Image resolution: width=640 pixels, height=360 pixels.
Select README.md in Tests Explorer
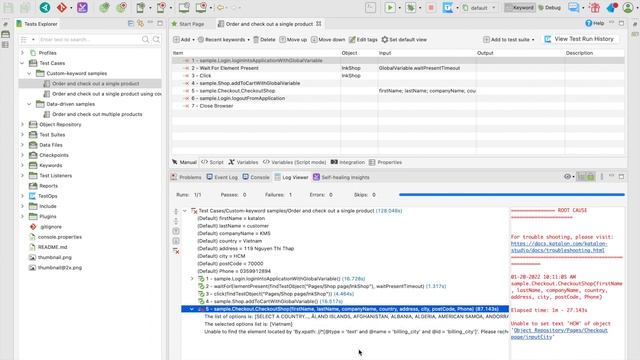pyautogui.click(x=52, y=247)
